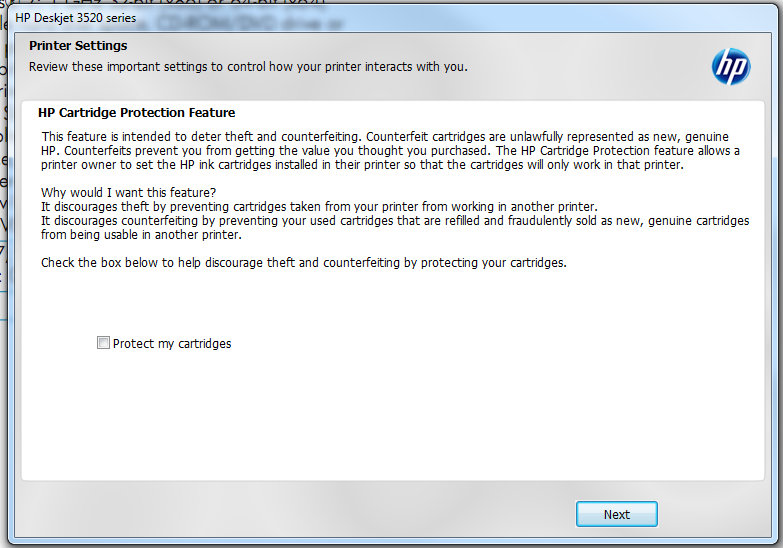Click the 'Check the box below' instruction text
The height and width of the screenshot is (548, 783).
tap(303, 263)
